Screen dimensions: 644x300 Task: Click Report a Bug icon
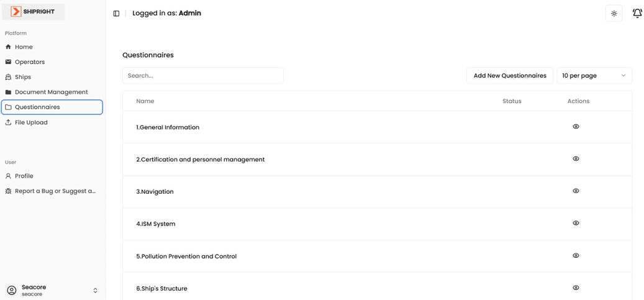[x=8, y=191]
